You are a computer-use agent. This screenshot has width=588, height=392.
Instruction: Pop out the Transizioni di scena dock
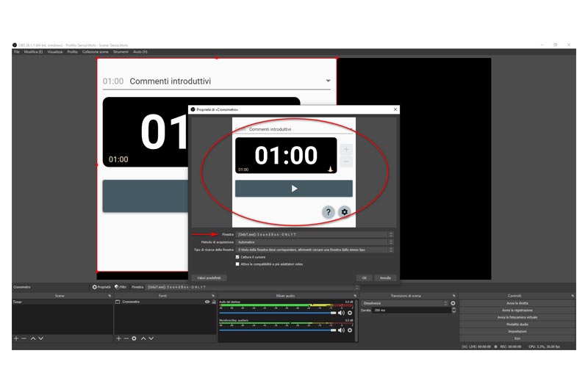point(453,296)
